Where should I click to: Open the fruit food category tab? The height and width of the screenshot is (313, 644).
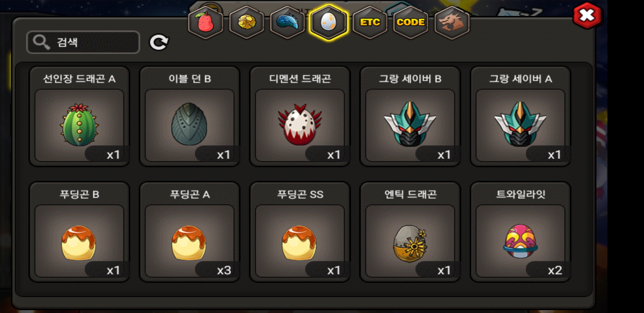205,23
